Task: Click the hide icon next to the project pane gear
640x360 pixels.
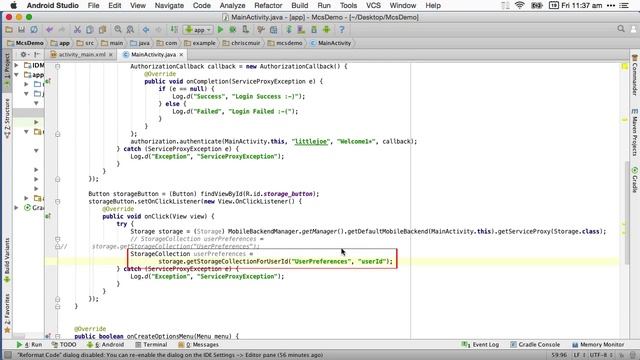Action: point(36,54)
